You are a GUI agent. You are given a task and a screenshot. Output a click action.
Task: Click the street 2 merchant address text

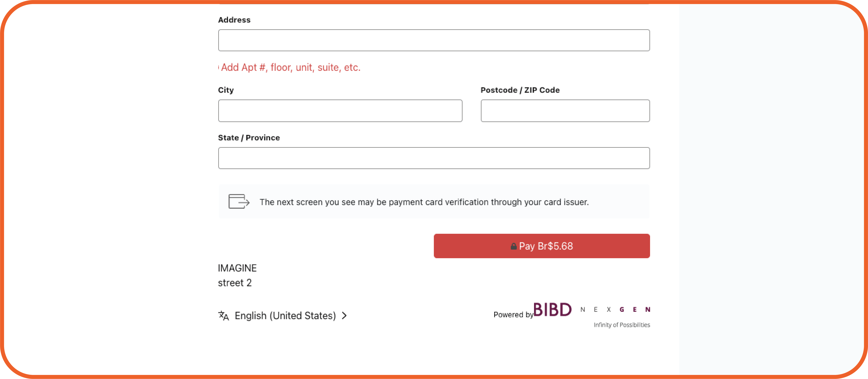pos(235,283)
